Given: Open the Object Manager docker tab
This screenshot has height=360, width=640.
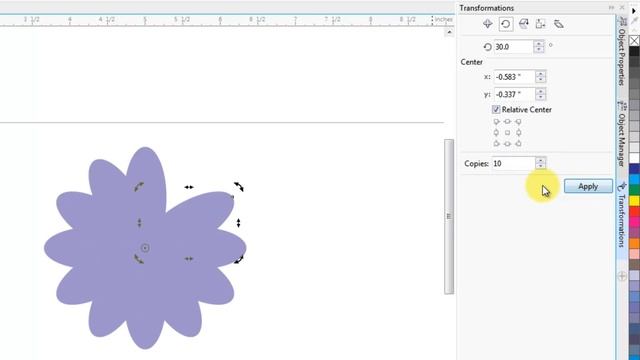Looking at the screenshot, I should 622,135.
